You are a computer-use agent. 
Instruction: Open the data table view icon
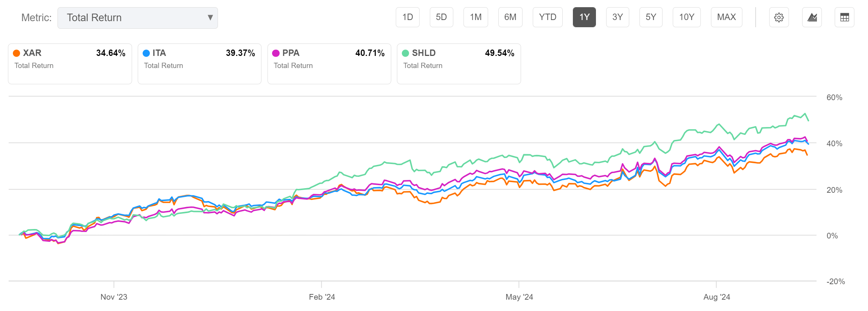click(x=844, y=17)
